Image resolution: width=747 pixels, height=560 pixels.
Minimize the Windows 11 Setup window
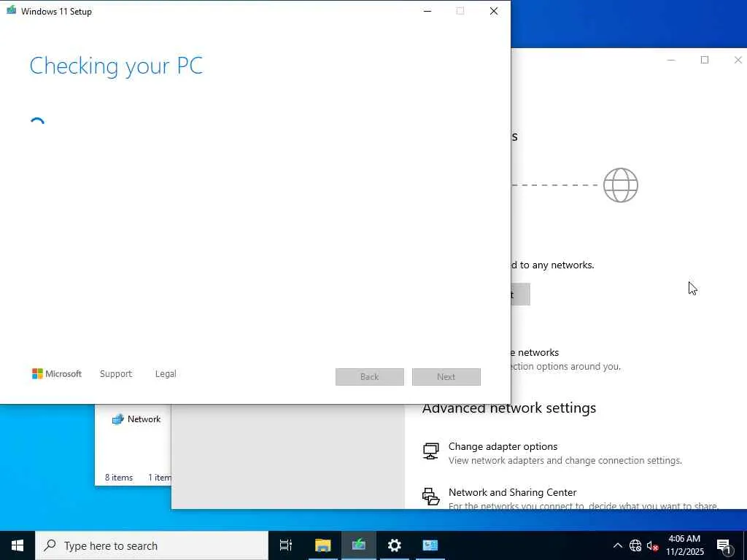coord(427,11)
